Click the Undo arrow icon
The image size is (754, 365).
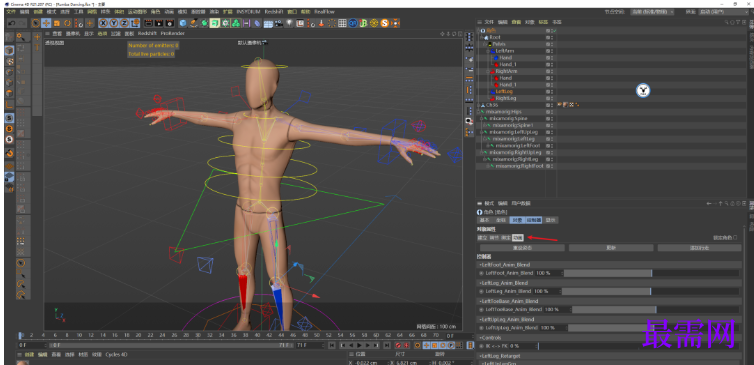click(x=11, y=23)
